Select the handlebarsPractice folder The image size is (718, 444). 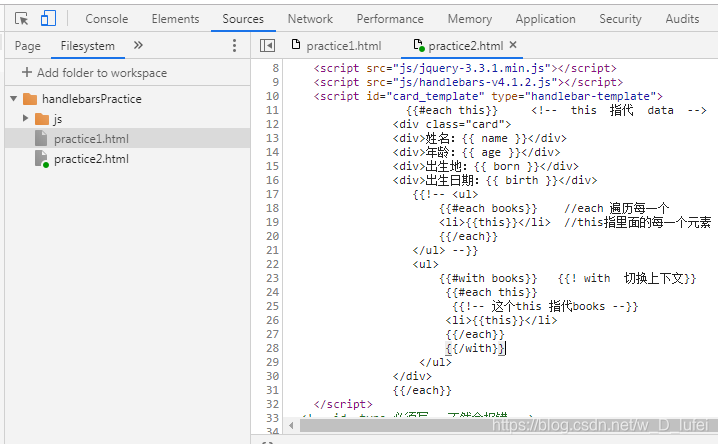tap(92, 99)
